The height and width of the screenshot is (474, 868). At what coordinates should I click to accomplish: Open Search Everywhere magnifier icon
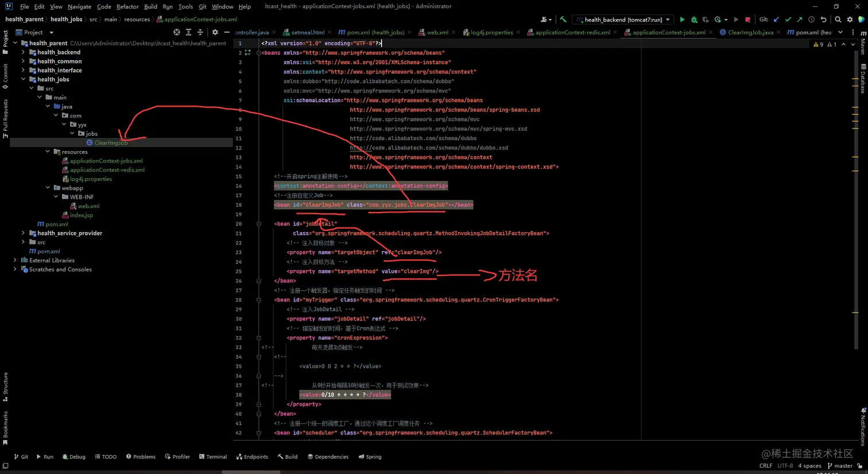(x=838, y=20)
